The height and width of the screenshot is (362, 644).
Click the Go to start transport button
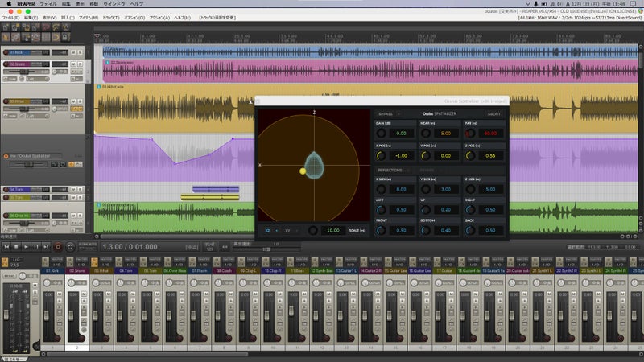pos(6,247)
